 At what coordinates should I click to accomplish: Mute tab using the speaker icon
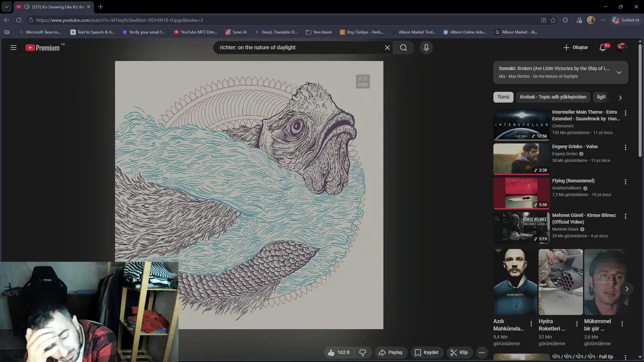tap(27, 7)
